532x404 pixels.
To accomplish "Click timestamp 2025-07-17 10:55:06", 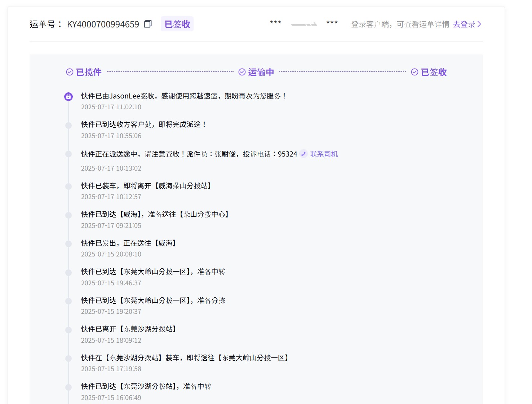I will 111,136.
